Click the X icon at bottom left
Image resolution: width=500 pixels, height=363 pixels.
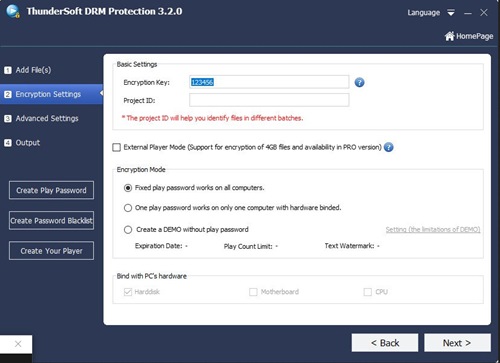click(x=18, y=344)
